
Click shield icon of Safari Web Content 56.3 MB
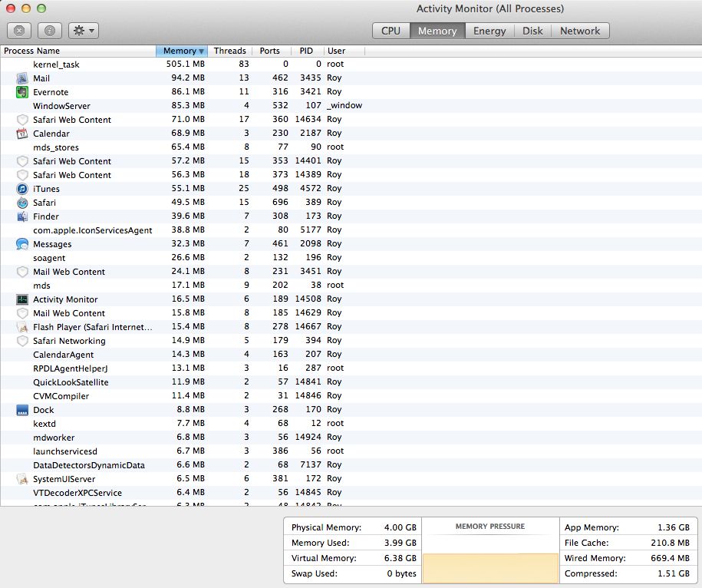click(x=22, y=175)
